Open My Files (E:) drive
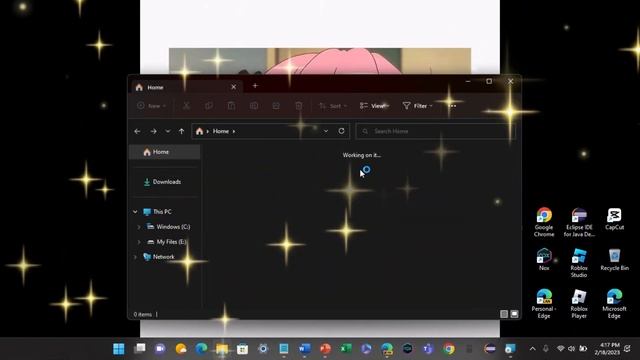The width and height of the screenshot is (640, 360). point(171,242)
